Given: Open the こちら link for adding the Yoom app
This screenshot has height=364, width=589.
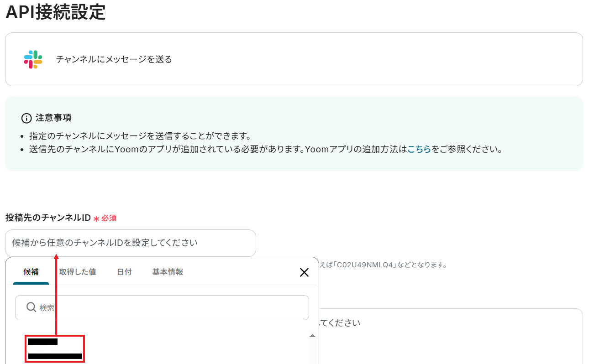Looking at the screenshot, I should tap(419, 149).
